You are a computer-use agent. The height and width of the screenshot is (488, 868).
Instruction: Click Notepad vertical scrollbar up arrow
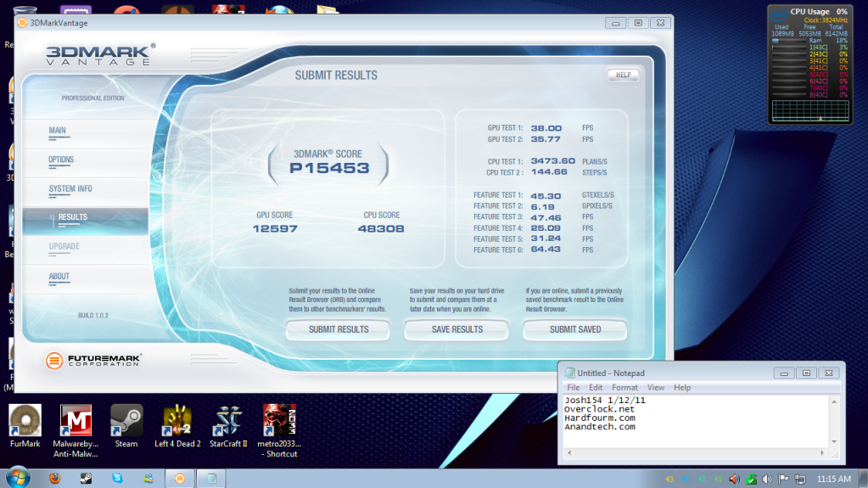click(x=834, y=401)
